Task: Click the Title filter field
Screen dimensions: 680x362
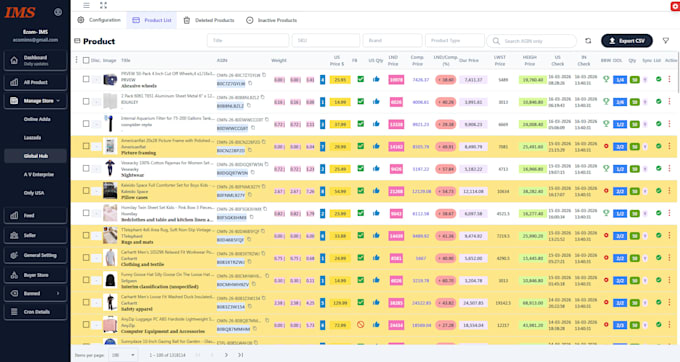Action: pos(248,40)
